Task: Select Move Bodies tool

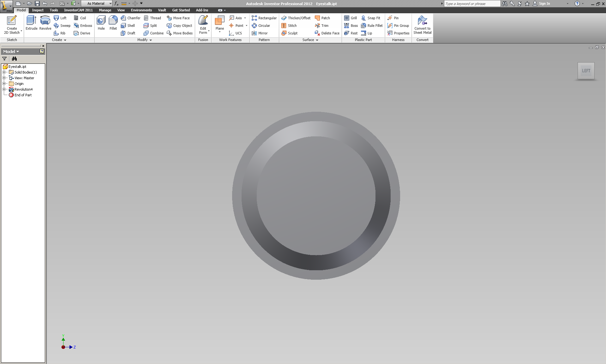Action: (x=179, y=33)
